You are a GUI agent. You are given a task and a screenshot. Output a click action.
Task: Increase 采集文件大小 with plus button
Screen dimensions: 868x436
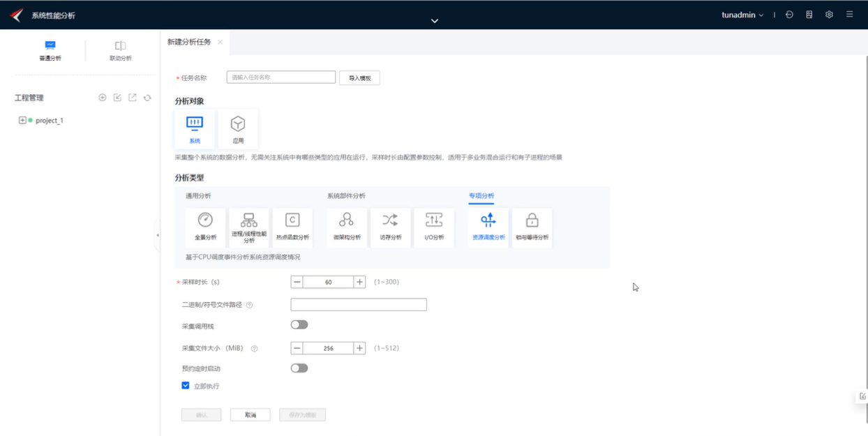(359, 348)
